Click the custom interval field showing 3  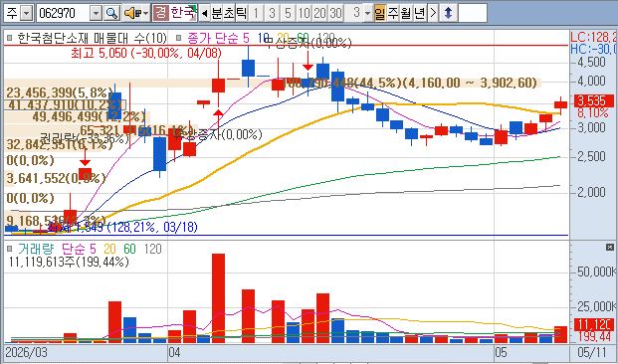353,13
